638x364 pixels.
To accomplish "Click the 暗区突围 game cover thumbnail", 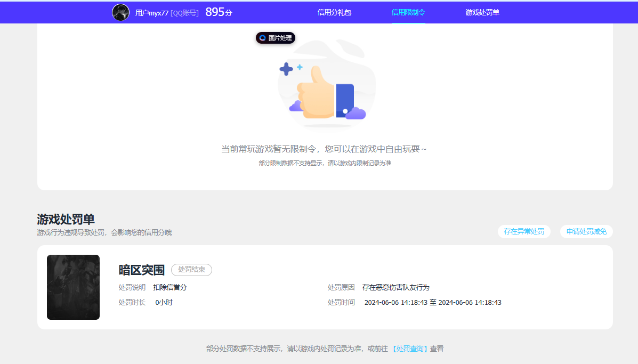I will point(73,287).
